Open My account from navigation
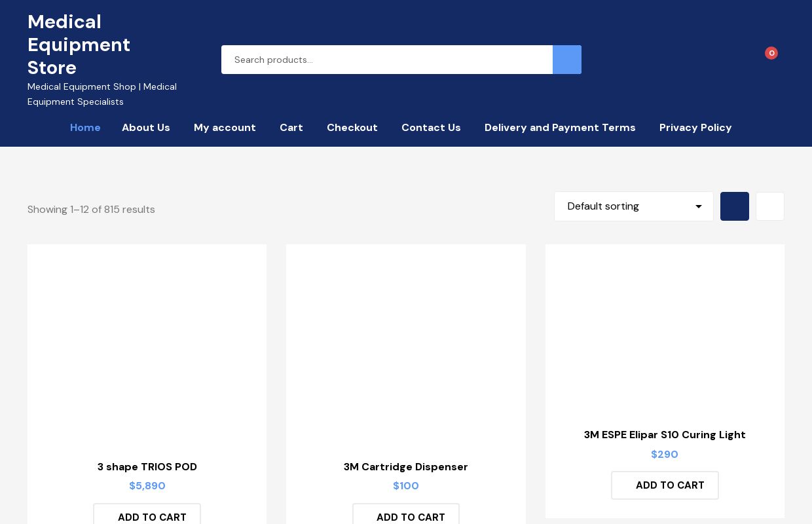This screenshot has width=812, height=524. 225,128
